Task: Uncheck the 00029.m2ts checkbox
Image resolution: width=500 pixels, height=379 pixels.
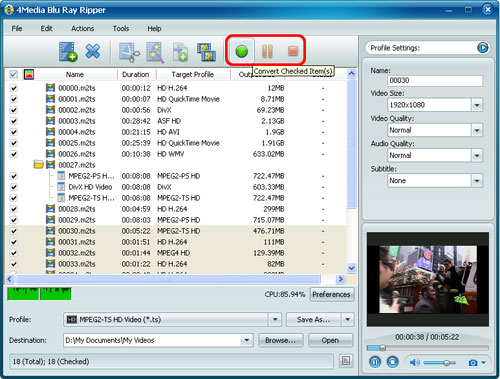Action: (x=14, y=220)
